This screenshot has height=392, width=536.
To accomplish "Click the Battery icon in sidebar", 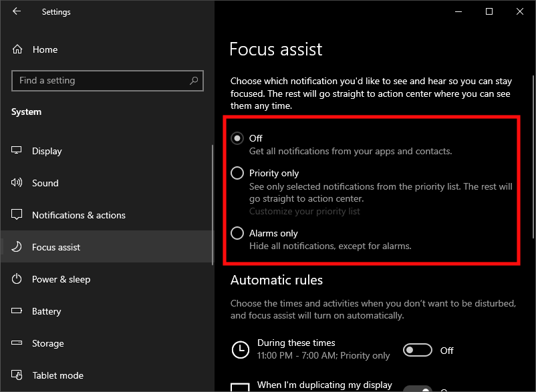I will pyautogui.click(x=17, y=311).
